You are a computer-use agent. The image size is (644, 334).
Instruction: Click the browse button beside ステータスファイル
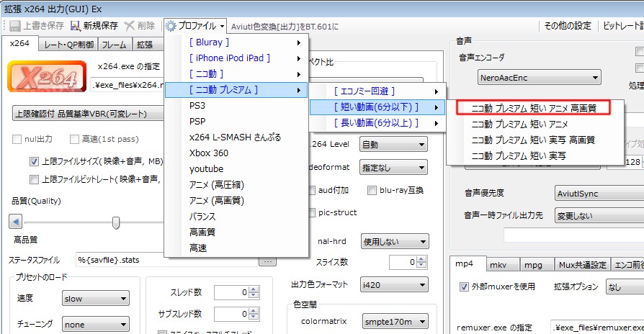point(267,260)
